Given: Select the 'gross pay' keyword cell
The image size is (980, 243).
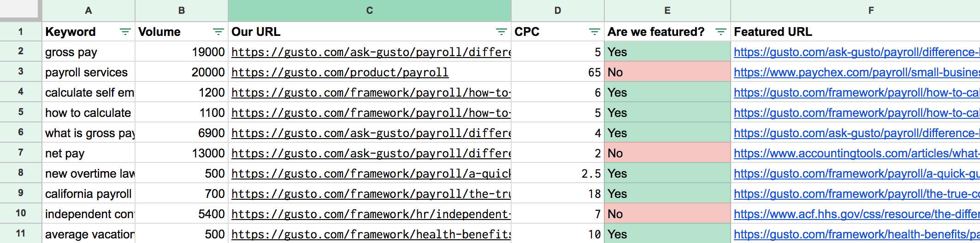Looking at the screenshot, I should pyautogui.click(x=89, y=52).
